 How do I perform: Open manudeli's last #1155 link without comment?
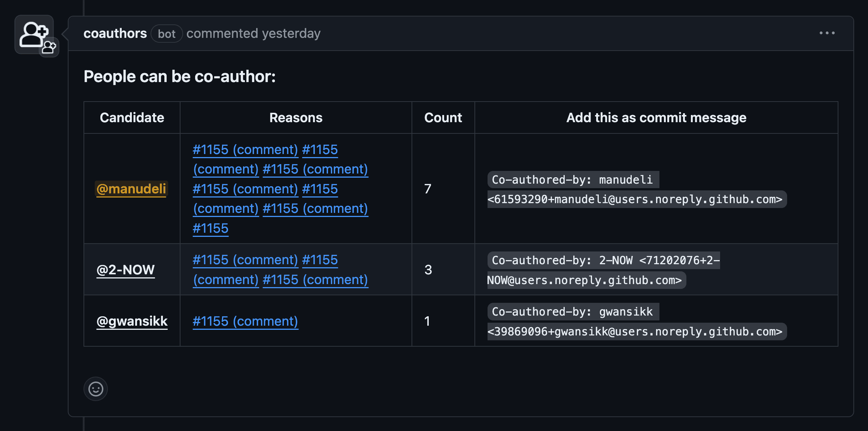[x=210, y=228]
